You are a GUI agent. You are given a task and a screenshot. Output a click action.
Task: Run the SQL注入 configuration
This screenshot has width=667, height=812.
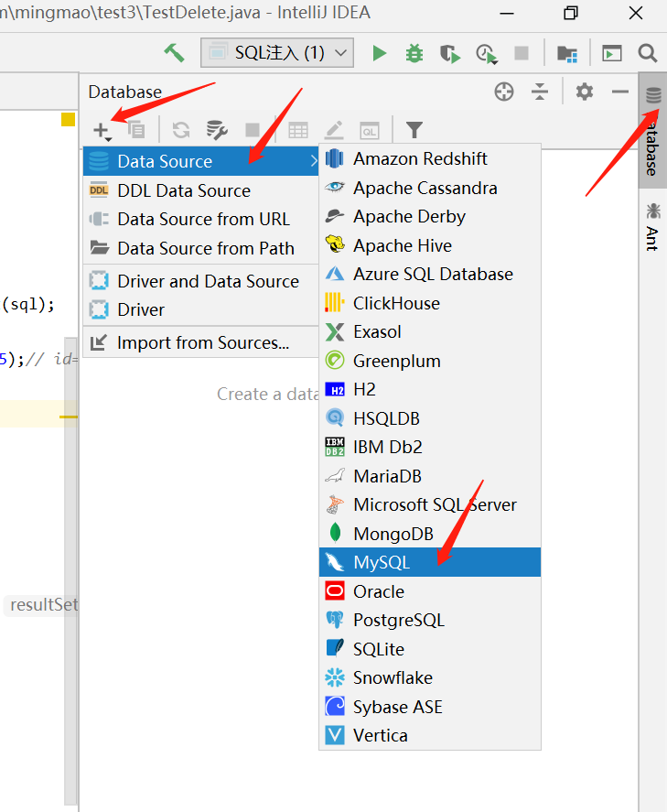pyautogui.click(x=380, y=53)
